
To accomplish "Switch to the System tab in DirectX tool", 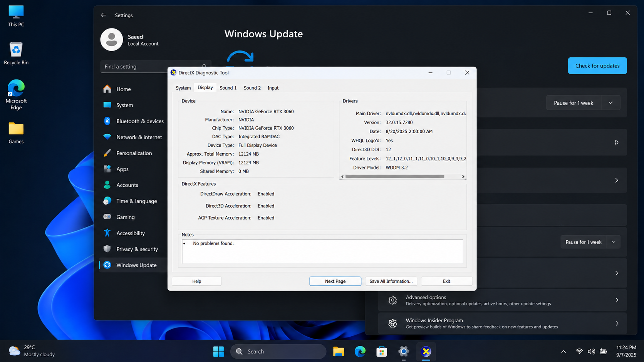I will coord(183,88).
